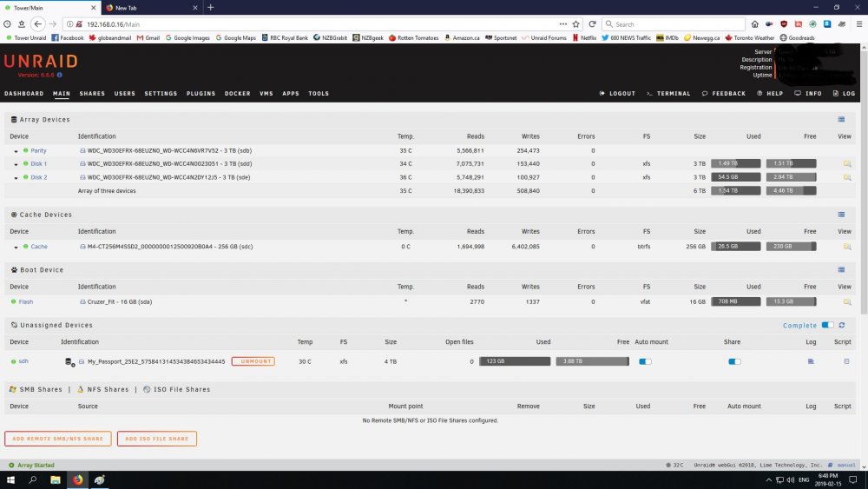Open Firefox home page icon

(x=755, y=23)
